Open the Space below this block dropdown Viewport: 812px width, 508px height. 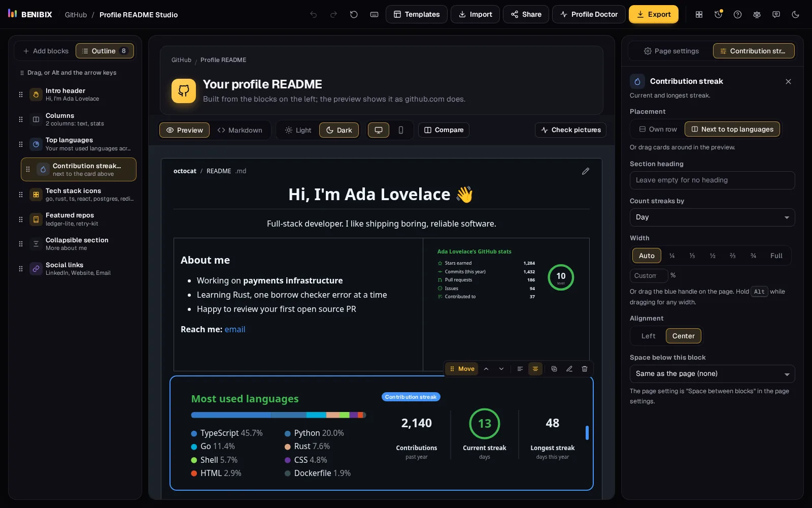tap(712, 373)
